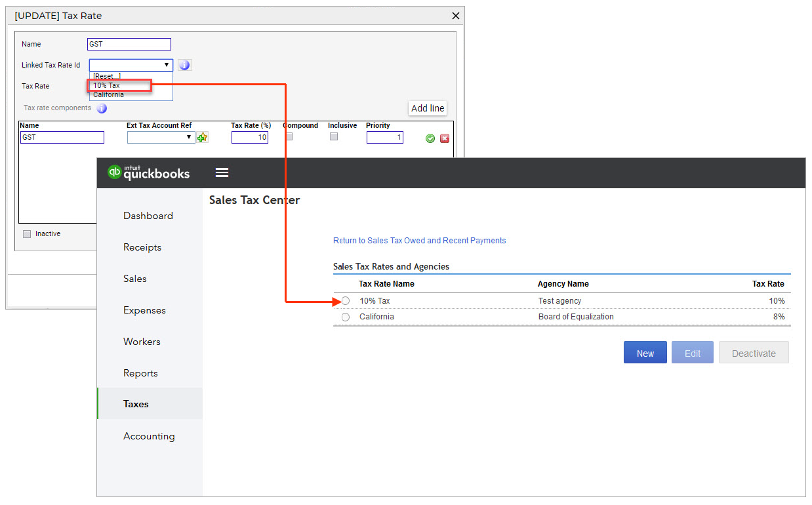
Task: Open Accounting in the QuickBooks sidebar
Action: click(149, 436)
